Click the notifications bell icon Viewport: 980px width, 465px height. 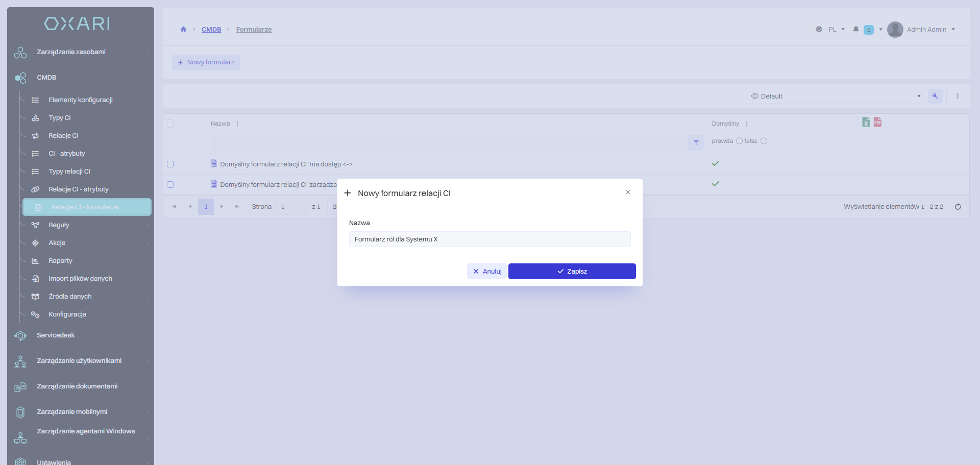[x=856, y=30]
